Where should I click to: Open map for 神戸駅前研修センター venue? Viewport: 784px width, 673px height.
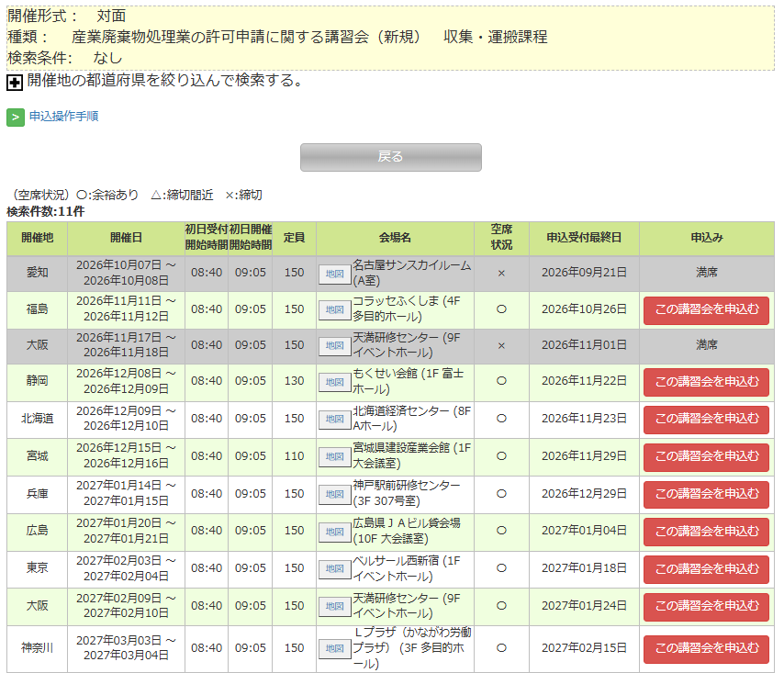(x=334, y=495)
